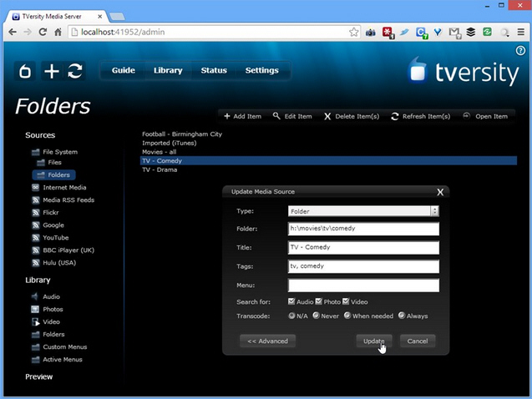Click the Cancel button

point(418,341)
